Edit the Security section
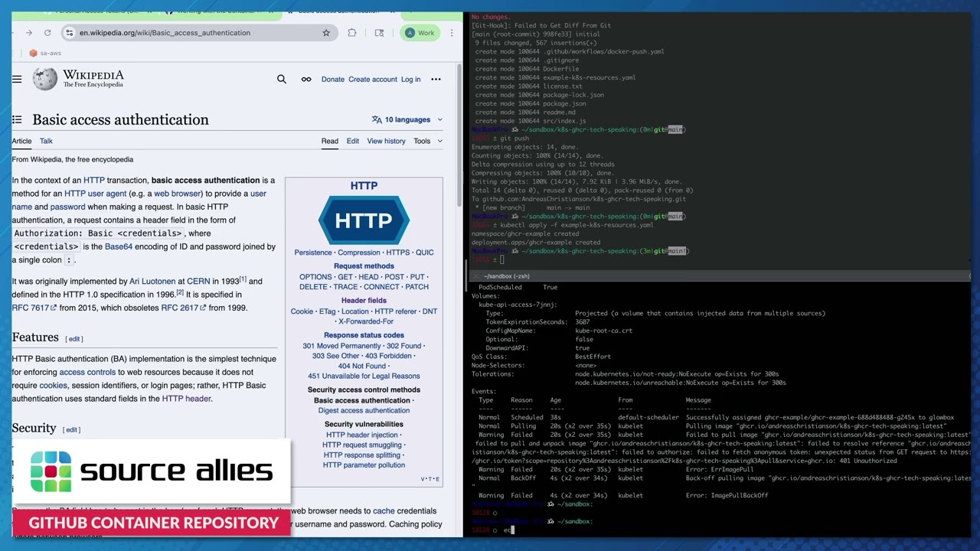980x551 pixels. pos(72,430)
